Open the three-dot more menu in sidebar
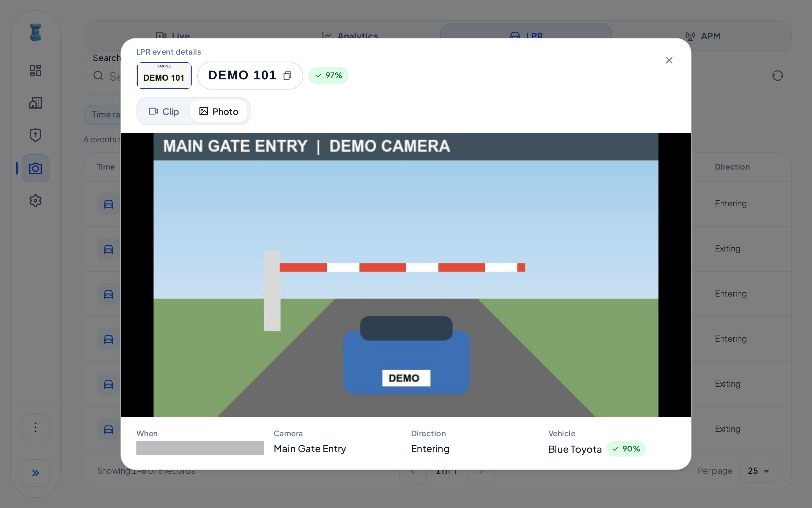812x508 pixels. 36,427
